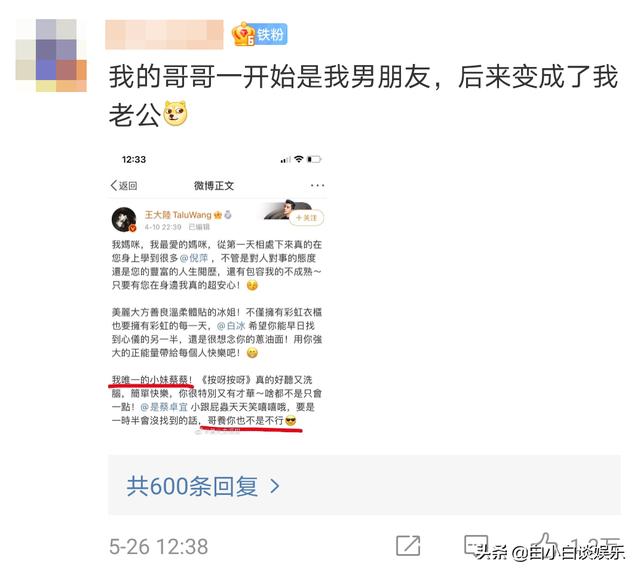The image size is (640, 575).
Task: Click the 王大陆 TaluWang username
Action: click(178, 215)
